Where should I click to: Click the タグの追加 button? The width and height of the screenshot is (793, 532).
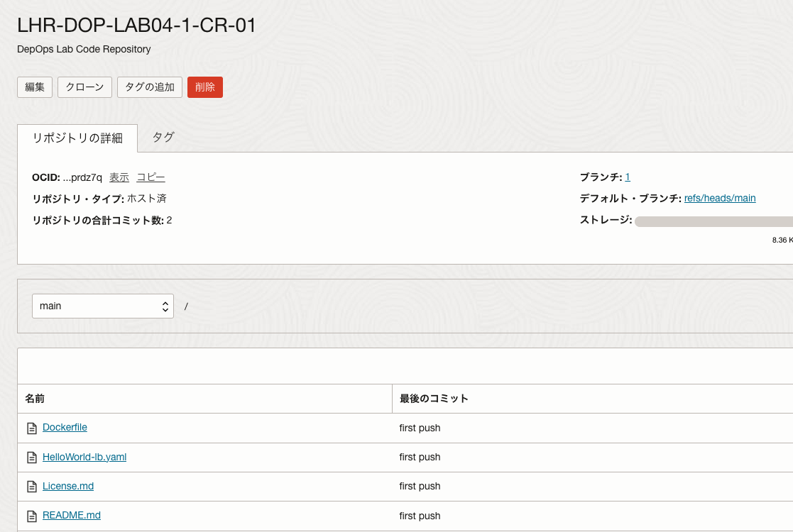(x=149, y=87)
